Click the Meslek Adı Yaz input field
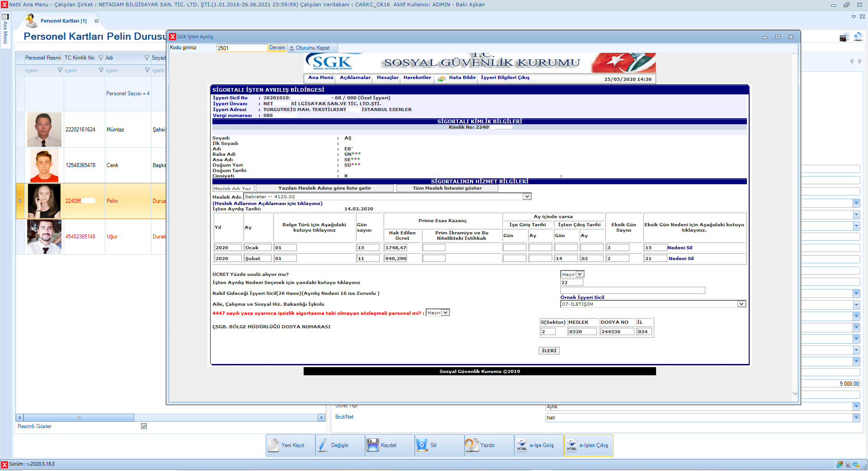The image size is (868, 471). click(234, 188)
